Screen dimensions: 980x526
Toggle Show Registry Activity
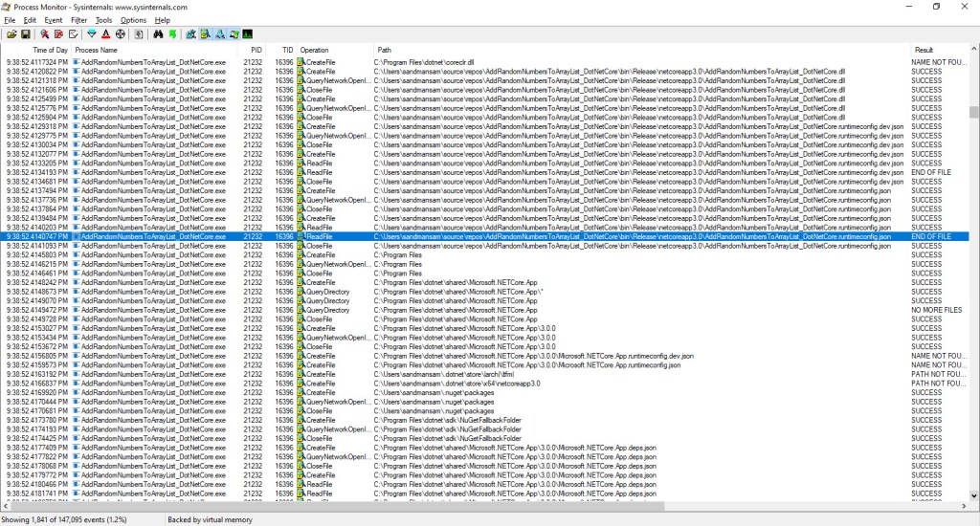tap(192, 34)
